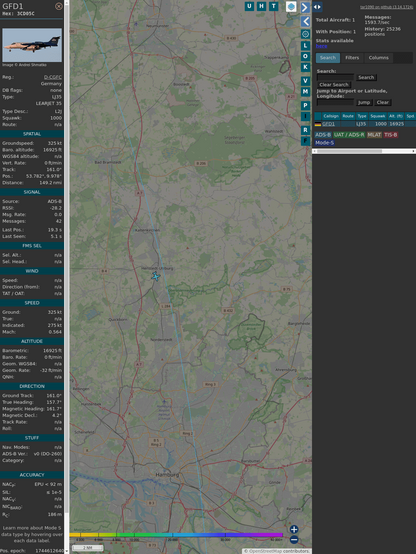Click the horizontal scrollbar under aircraft table
416x554 pixels.
click(x=364, y=151)
